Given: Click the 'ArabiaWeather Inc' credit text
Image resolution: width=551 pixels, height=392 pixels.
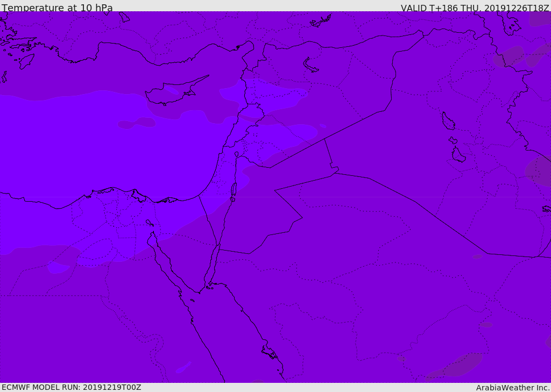Looking at the screenshot, I should 512,388.
